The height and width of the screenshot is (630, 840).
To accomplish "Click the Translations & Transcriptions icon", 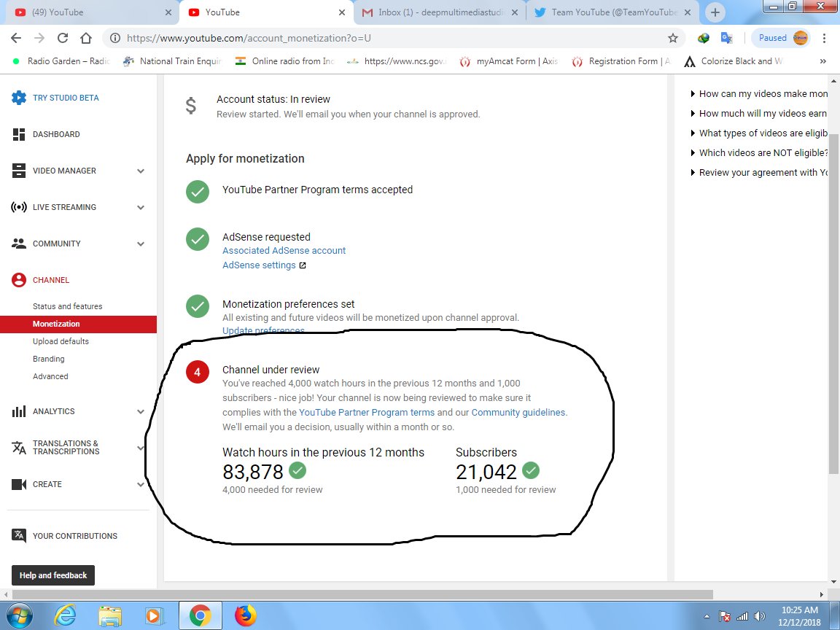I will coord(19,447).
